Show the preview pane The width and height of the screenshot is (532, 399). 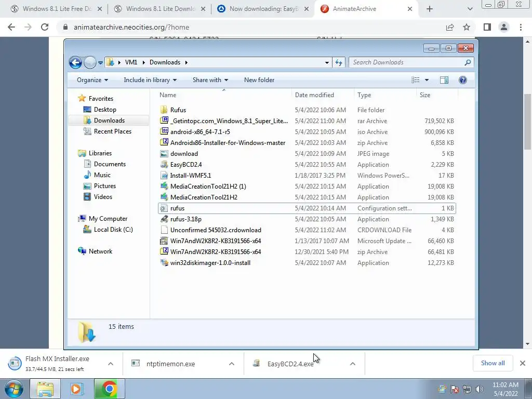(444, 80)
